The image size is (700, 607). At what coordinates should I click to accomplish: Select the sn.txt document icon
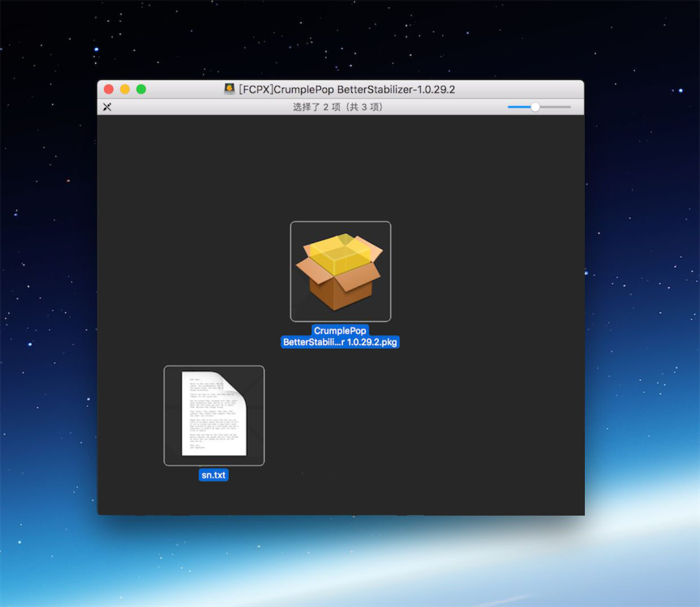click(x=214, y=416)
